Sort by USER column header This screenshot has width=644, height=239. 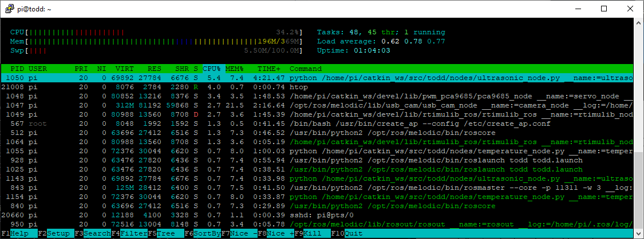(37, 69)
